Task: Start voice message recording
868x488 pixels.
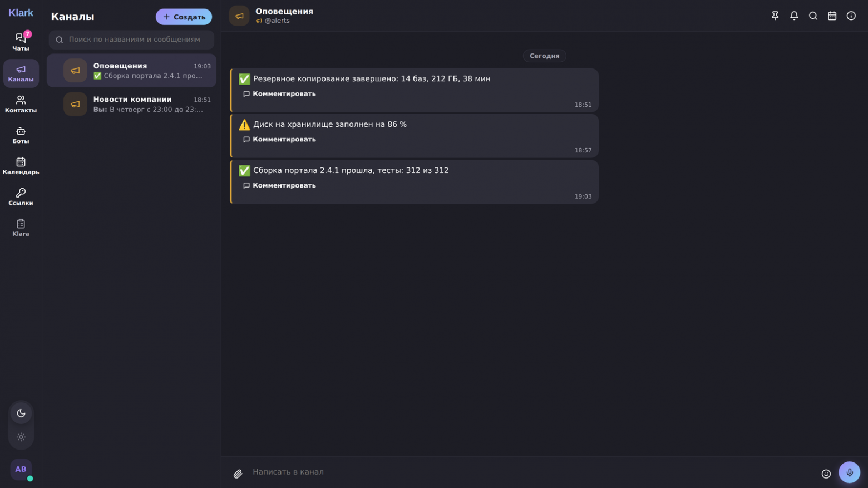Action: 849,472
